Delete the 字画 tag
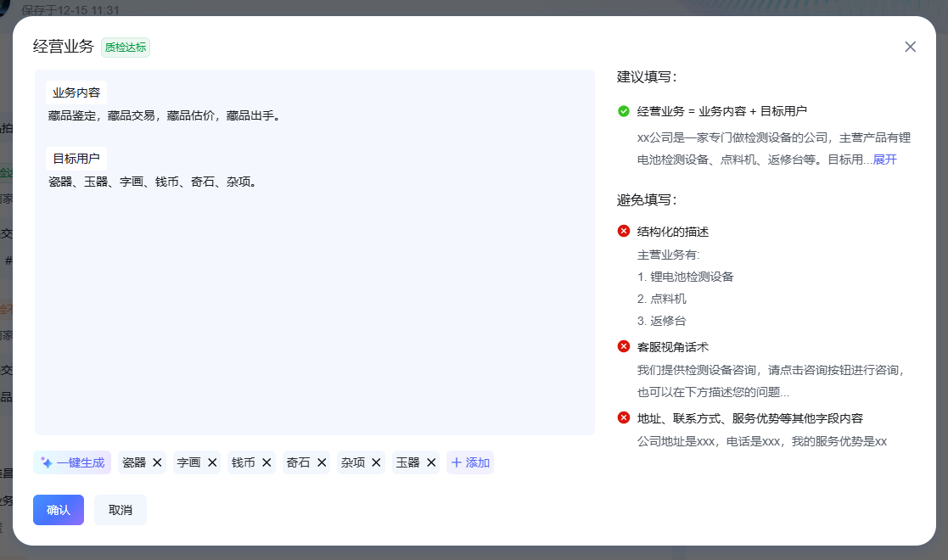The image size is (948, 560). 212,462
